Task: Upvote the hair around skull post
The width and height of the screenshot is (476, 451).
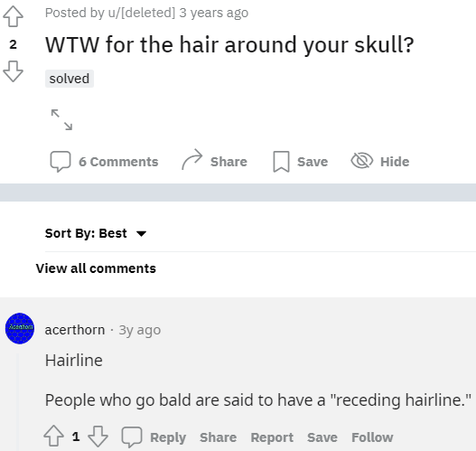Action: coord(13,16)
